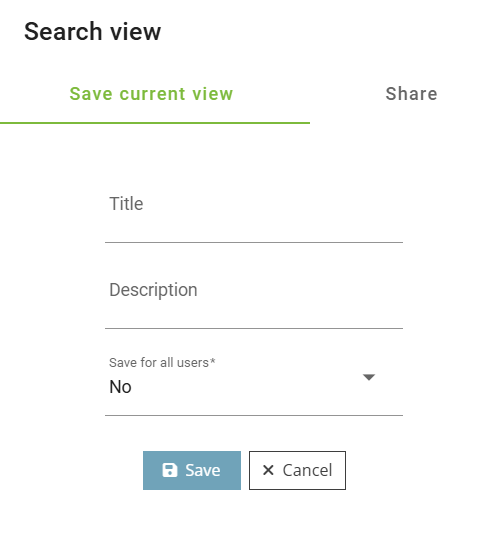Click the Save for all users label

point(162,362)
